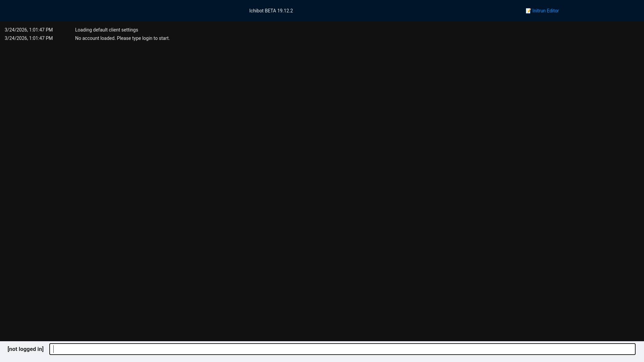Click the phrase Please type login to start
Image resolution: width=644 pixels, height=362 pixels.
point(143,38)
